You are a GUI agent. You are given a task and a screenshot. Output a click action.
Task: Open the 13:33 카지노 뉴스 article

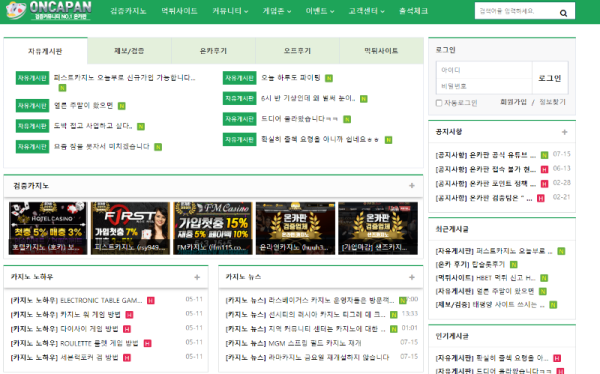(x=305, y=315)
